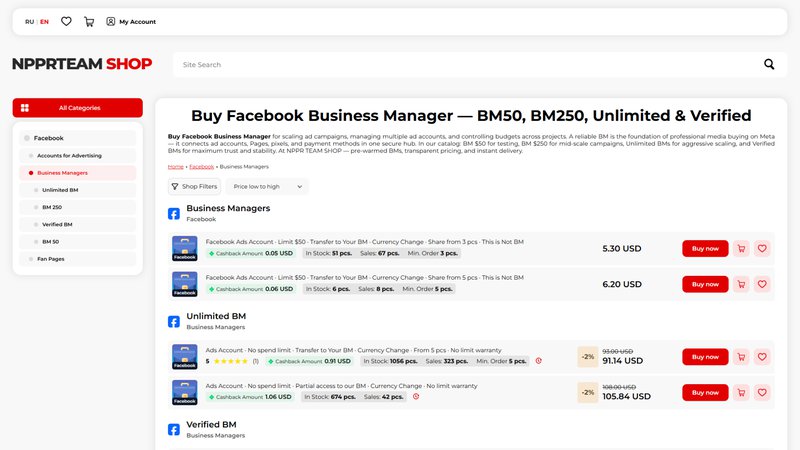The height and width of the screenshot is (450, 800).
Task: Open product thumbnail of the 5.30 USD item
Action: (185, 248)
